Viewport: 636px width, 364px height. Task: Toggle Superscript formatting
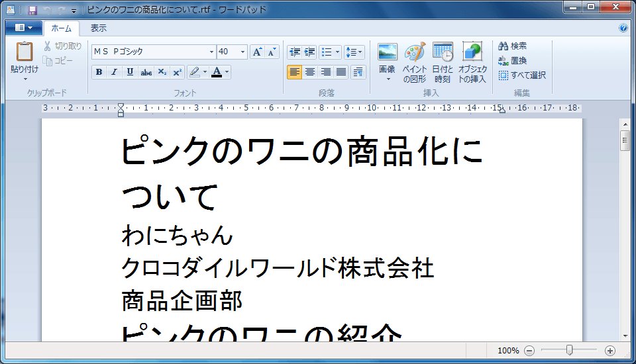click(x=178, y=72)
